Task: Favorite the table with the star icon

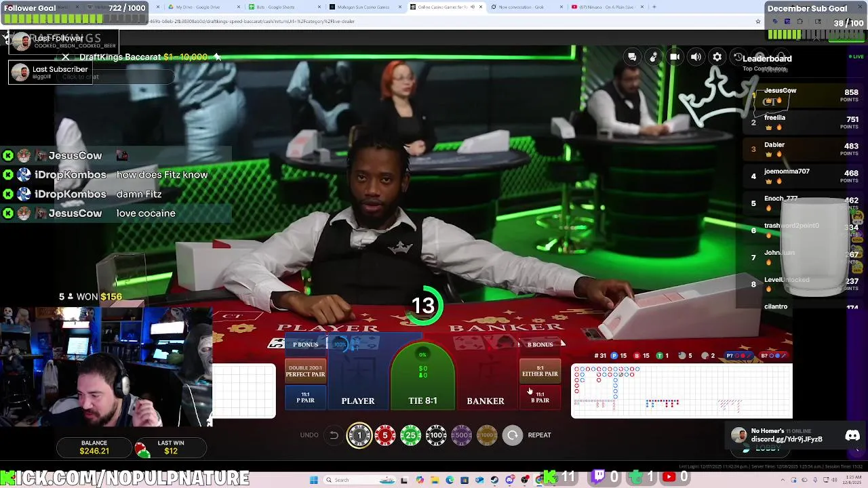Action: click(218, 57)
